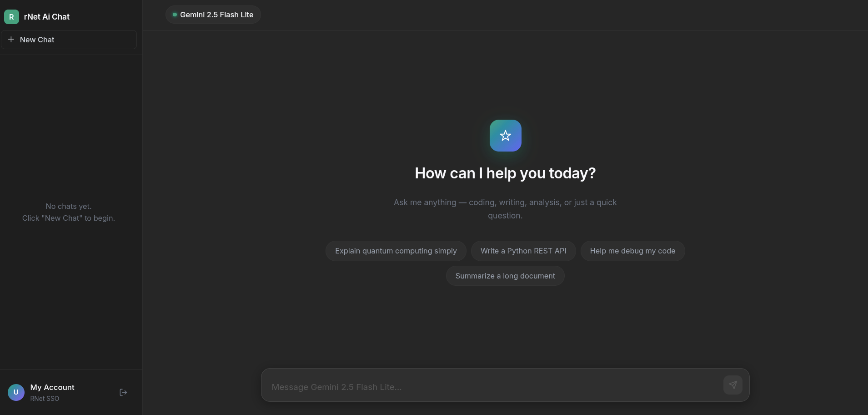Open the Gemini 2.5 Flash Lite model selector
868x415 pixels.
[x=213, y=15]
